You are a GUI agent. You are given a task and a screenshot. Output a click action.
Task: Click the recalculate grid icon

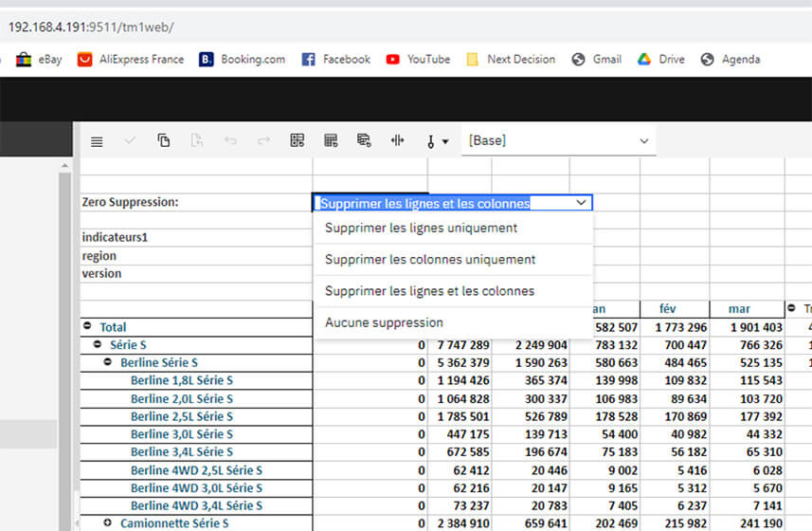pos(298,140)
